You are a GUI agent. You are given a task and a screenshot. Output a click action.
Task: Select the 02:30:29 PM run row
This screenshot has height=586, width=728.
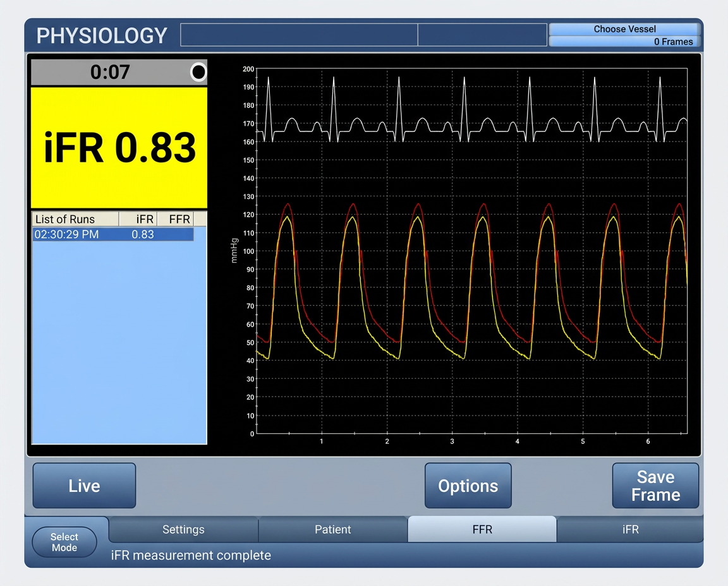click(113, 234)
